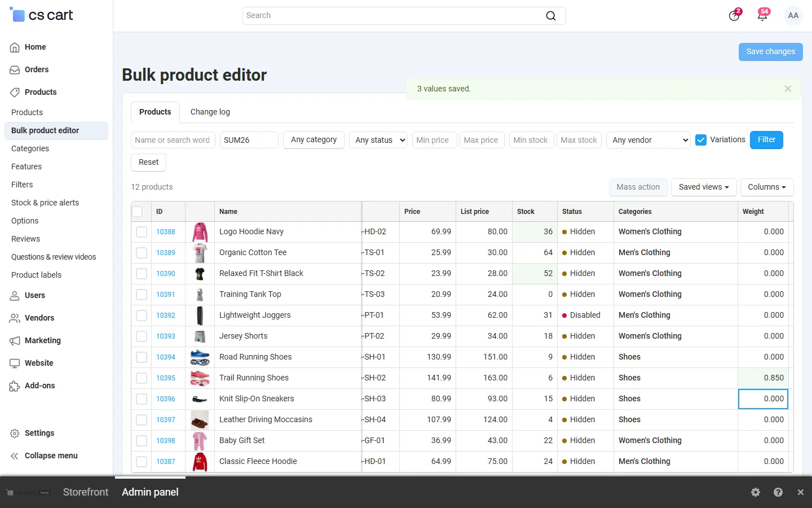Check the Lightweight Joggers row checkbox

(x=142, y=316)
